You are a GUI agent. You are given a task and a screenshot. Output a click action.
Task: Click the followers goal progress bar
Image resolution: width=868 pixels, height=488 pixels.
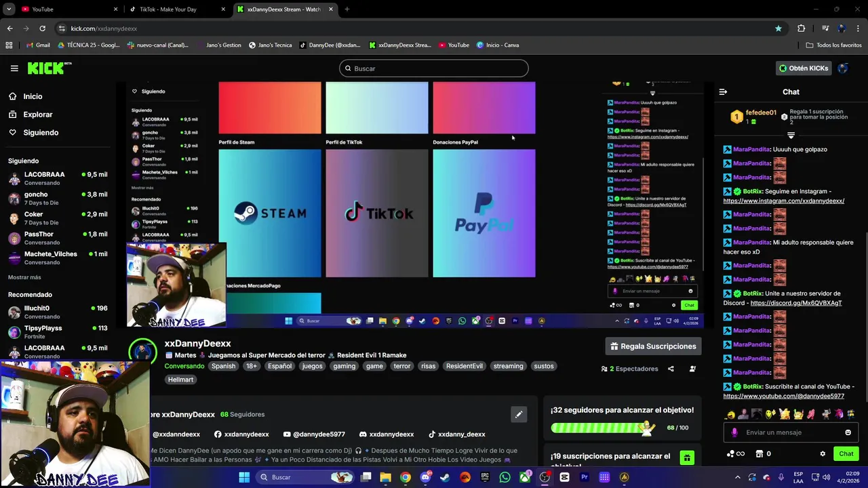click(x=604, y=428)
